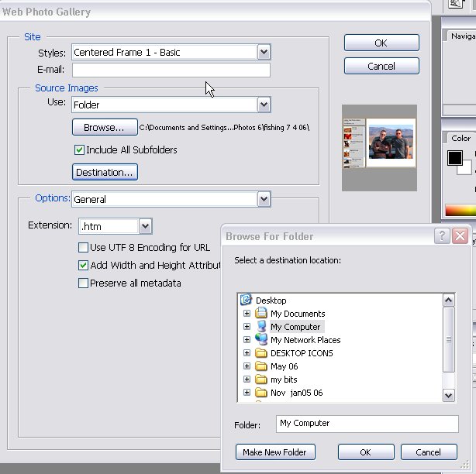This screenshot has width=476, height=474.
Task: Open the Use source dropdown showing Folder
Action: tap(264, 105)
